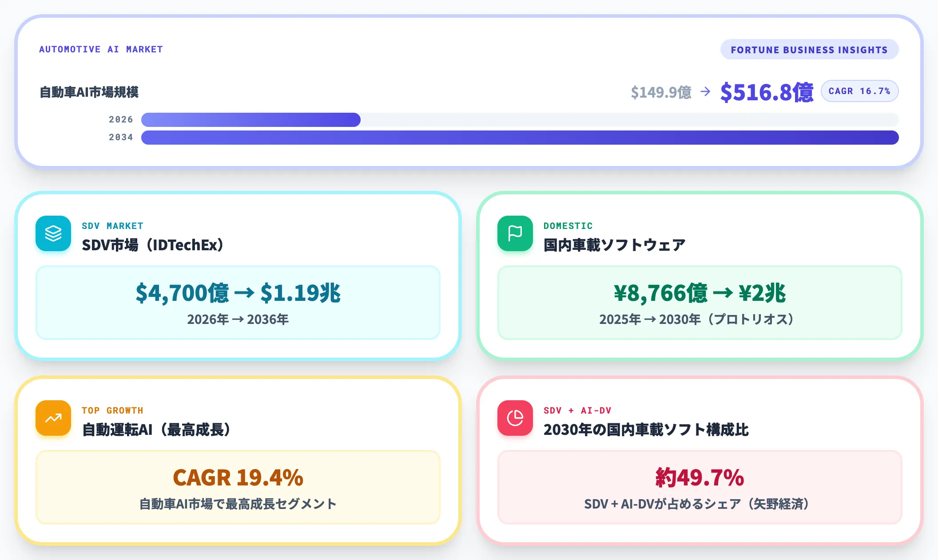Click the Fortune Business Insights badge

tap(809, 50)
